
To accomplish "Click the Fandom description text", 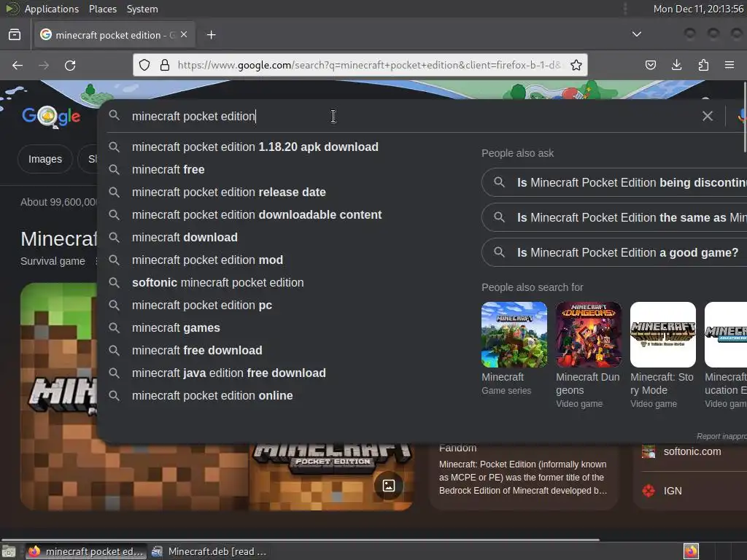I will pyautogui.click(x=522, y=477).
